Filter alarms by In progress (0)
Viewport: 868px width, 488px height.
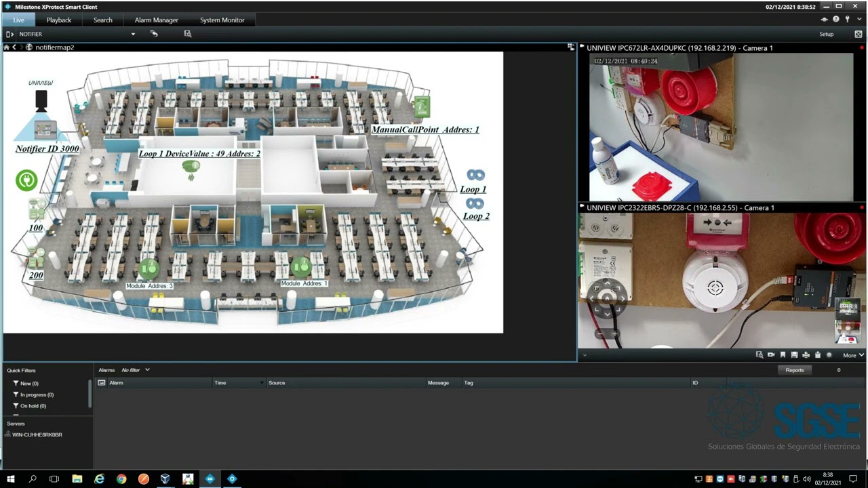pyautogui.click(x=33, y=394)
